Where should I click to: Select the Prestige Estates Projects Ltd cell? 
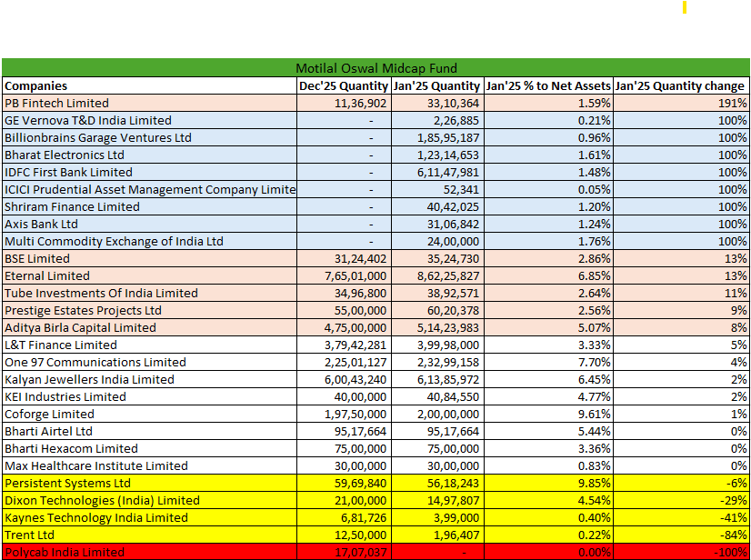click(x=149, y=310)
